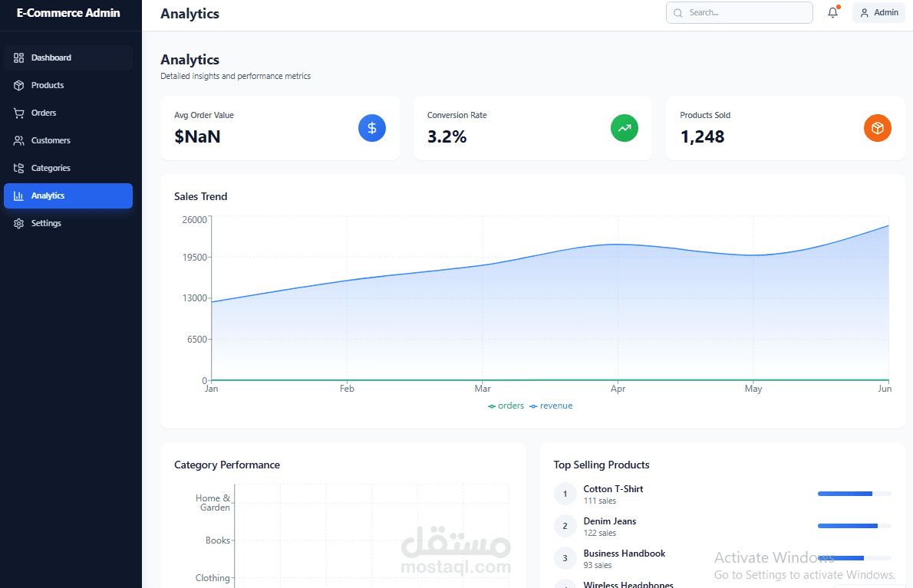Click the Denim Jeans product name
The image size is (913, 588).
[610, 521]
